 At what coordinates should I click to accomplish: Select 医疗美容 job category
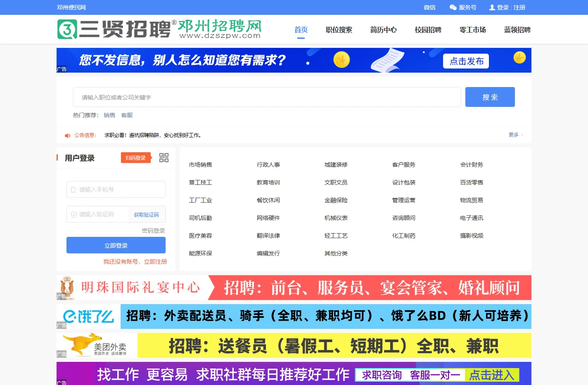tap(201, 236)
